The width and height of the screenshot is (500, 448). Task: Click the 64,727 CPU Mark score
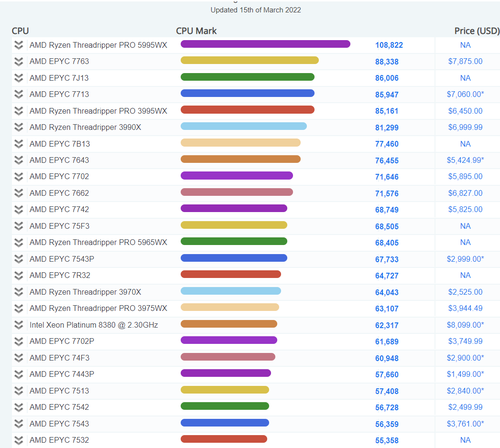click(x=387, y=276)
